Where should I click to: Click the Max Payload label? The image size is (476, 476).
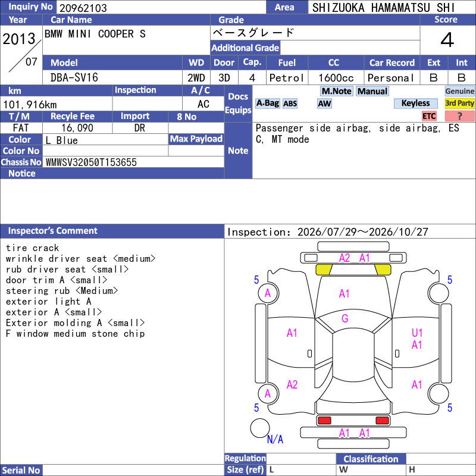tap(196, 139)
